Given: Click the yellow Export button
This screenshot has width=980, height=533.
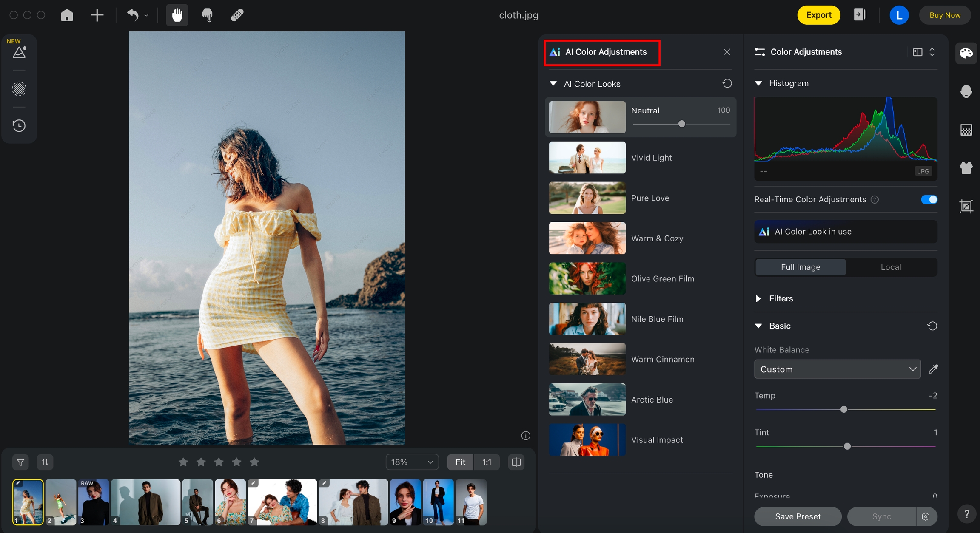Looking at the screenshot, I should (x=818, y=15).
